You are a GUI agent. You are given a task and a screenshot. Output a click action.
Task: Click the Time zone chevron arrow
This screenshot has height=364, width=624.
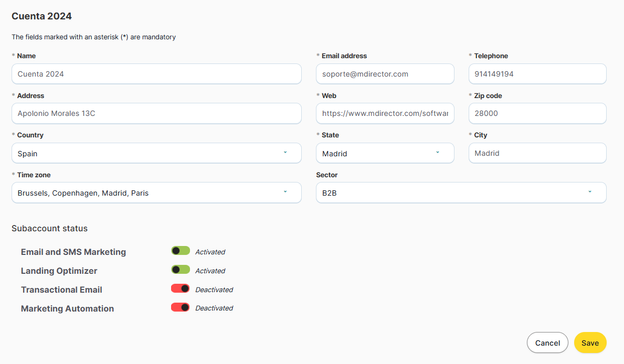point(285,192)
